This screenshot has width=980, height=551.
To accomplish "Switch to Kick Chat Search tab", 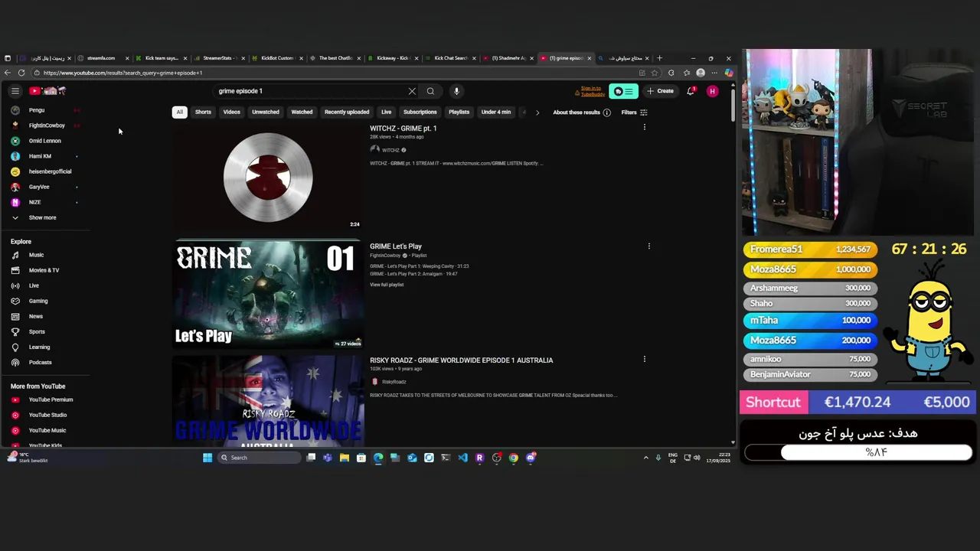I will (x=450, y=58).
